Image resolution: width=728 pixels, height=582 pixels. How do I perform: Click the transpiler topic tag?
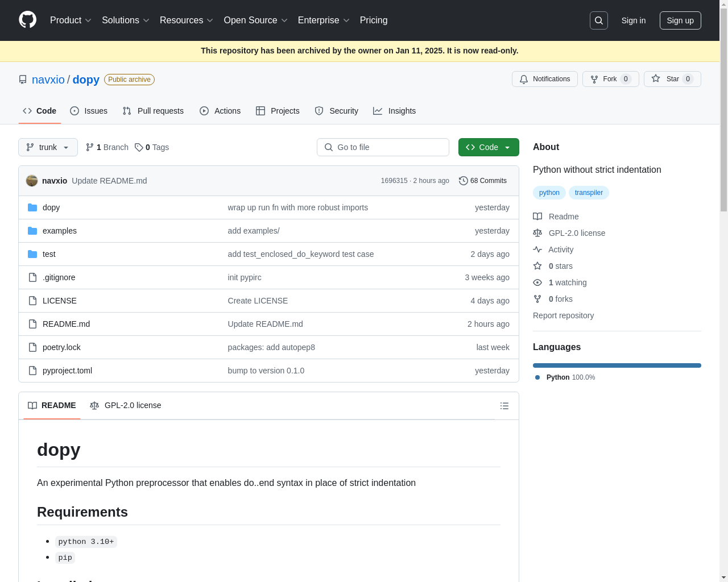[589, 193]
